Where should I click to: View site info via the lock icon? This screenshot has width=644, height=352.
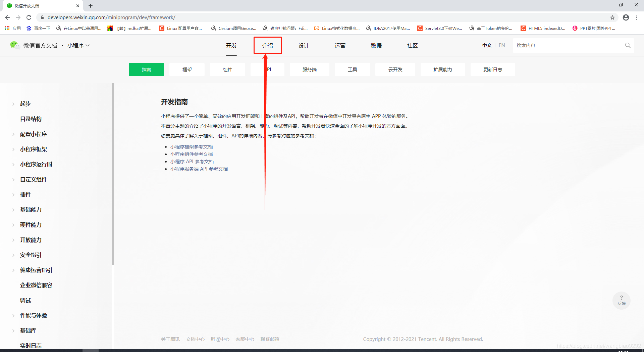[x=42, y=17]
